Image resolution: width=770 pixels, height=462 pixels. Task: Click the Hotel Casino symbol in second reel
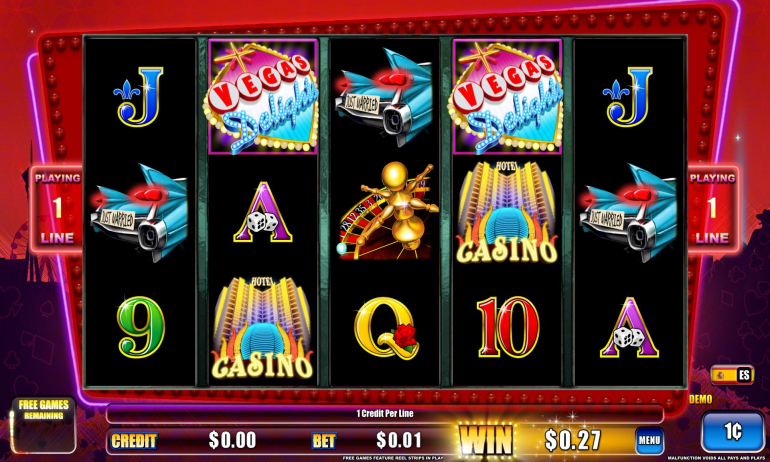263,328
